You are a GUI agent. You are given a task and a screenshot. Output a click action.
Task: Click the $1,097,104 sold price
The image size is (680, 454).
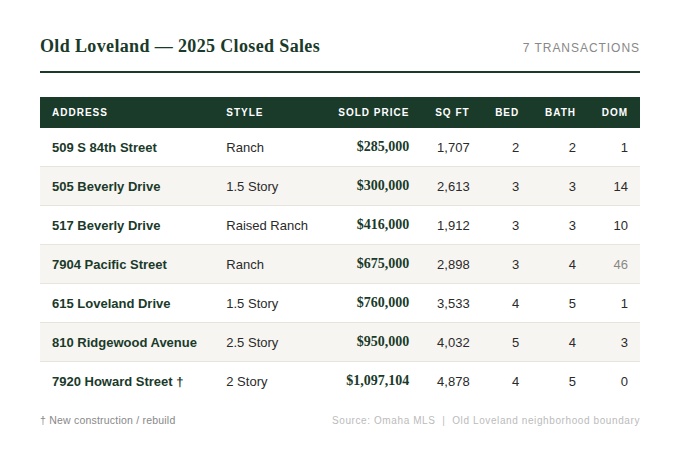[x=377, y=381]
